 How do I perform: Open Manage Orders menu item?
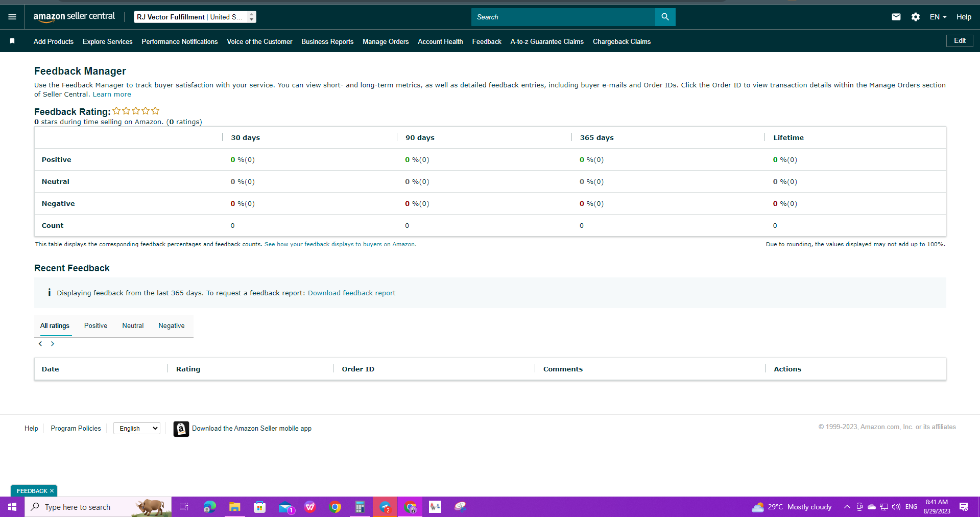[x=386, y=41]
